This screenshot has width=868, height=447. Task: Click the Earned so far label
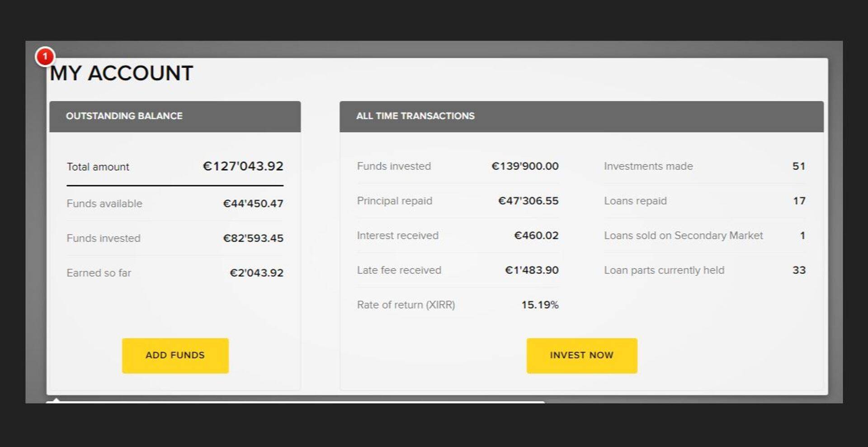point(99,273)
